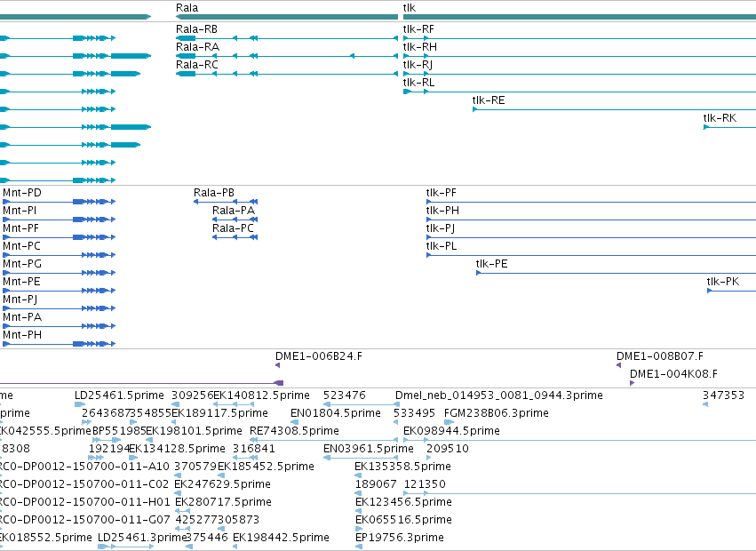The image size is (756, 551).
Task: Pick the tlk-PE protein label
Action: pos(492,265)
